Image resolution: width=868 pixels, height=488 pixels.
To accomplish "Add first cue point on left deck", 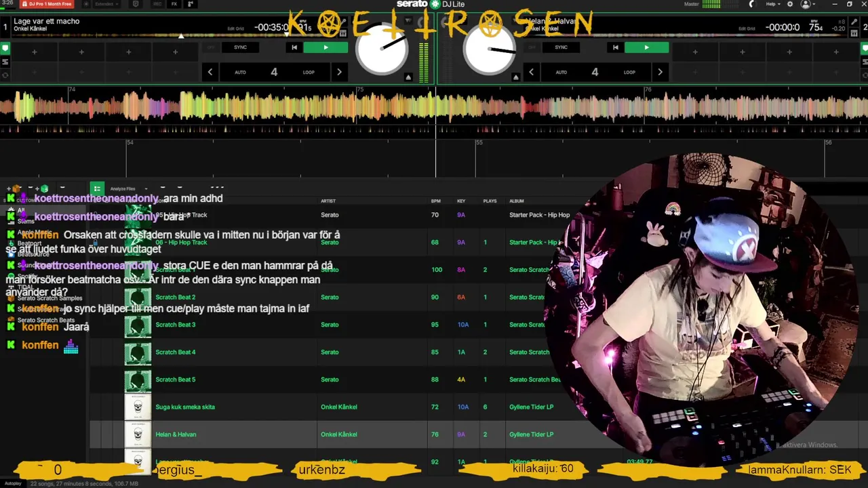I will click(35, 52).
